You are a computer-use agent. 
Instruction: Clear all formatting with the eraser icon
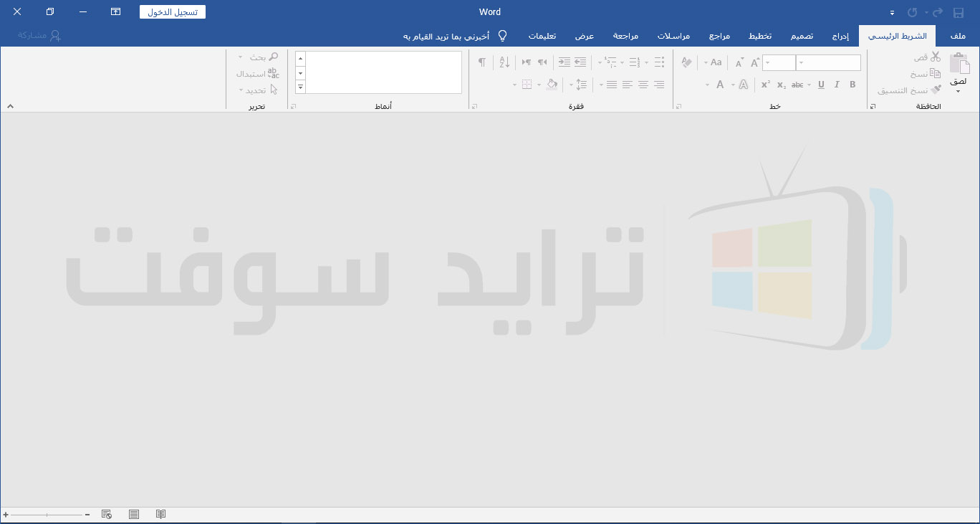[686, 63]
